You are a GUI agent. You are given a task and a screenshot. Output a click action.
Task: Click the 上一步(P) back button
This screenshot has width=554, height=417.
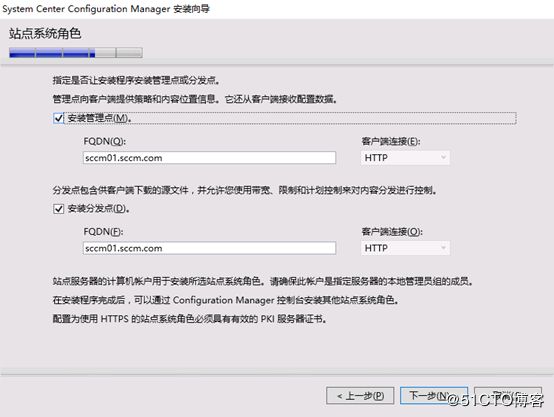pyautogui.click(x=360, y=395)
